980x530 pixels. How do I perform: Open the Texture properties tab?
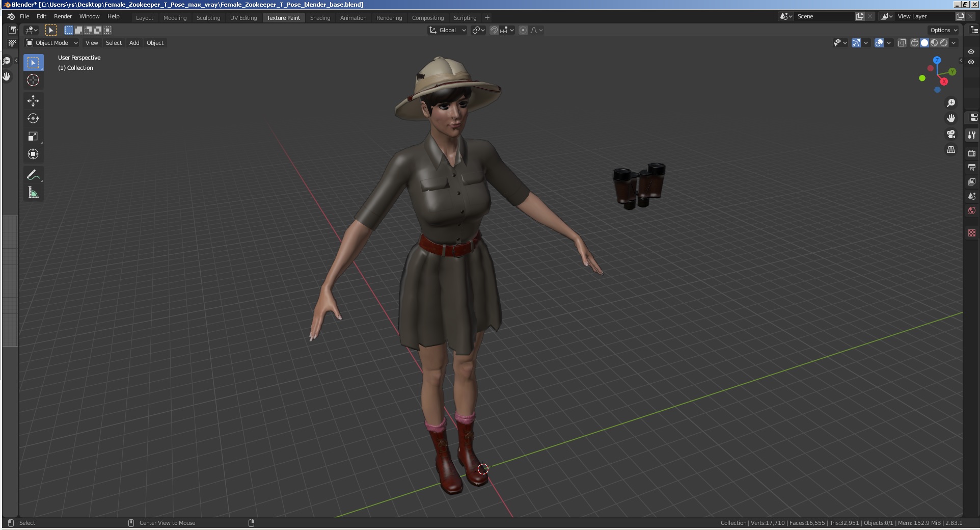click(972, 233)
